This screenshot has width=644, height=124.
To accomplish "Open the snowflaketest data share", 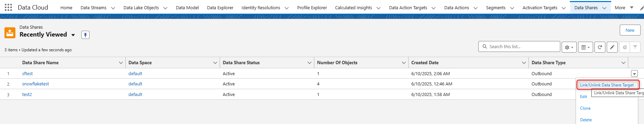I will (36, 84).
